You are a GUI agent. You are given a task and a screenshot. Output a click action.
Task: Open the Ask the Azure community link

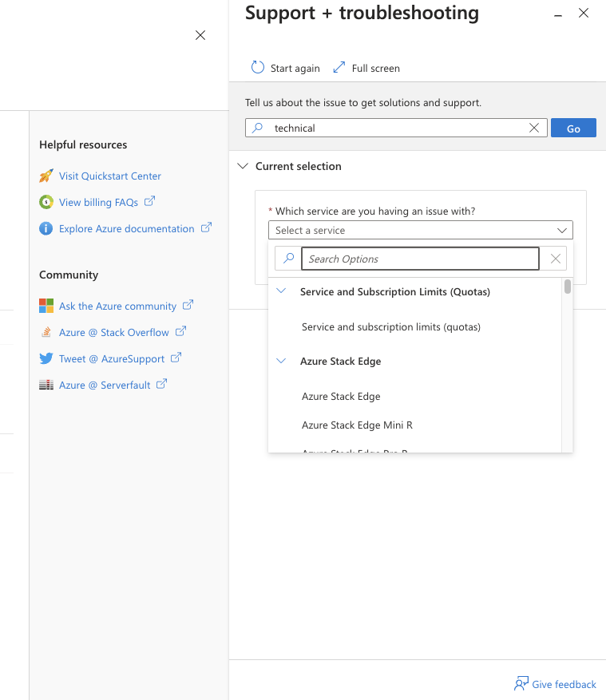(x=117, y=306)
